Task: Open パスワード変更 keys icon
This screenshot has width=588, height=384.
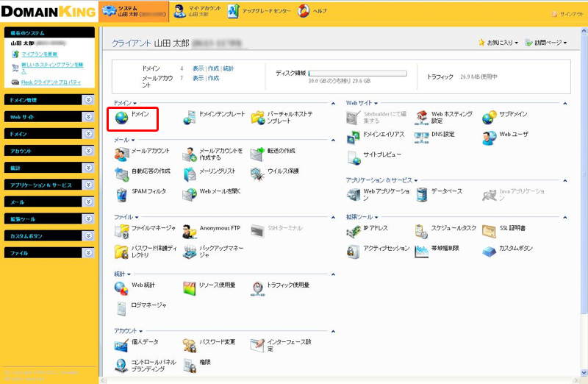Action: click(x=190, y=345)
